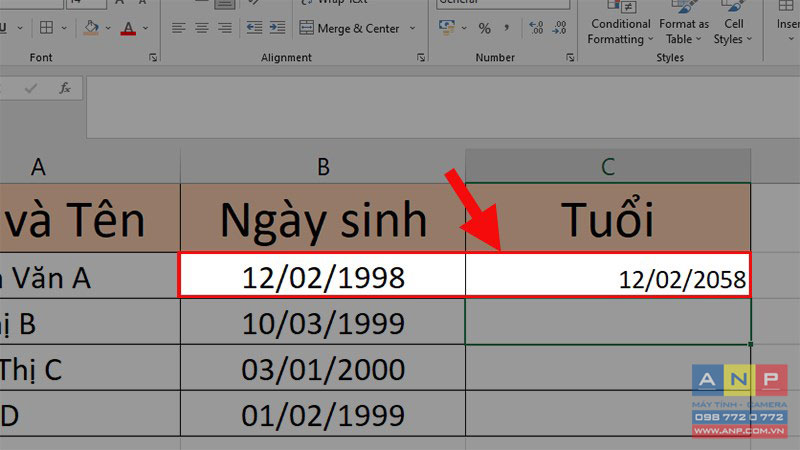The image size is (800, 450).
Task: Increase decimal places
Action: pos(536,28)
